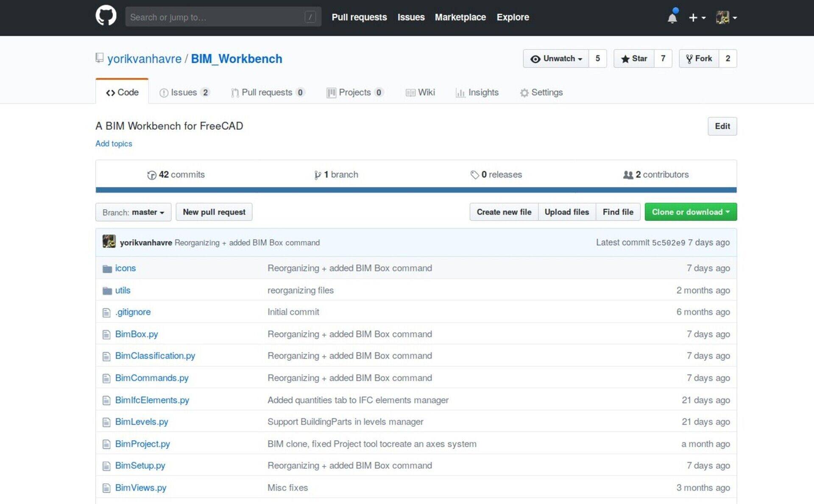Focus the Search or jump to field
This screenshot has width=814, height=504.
(216, 17)
